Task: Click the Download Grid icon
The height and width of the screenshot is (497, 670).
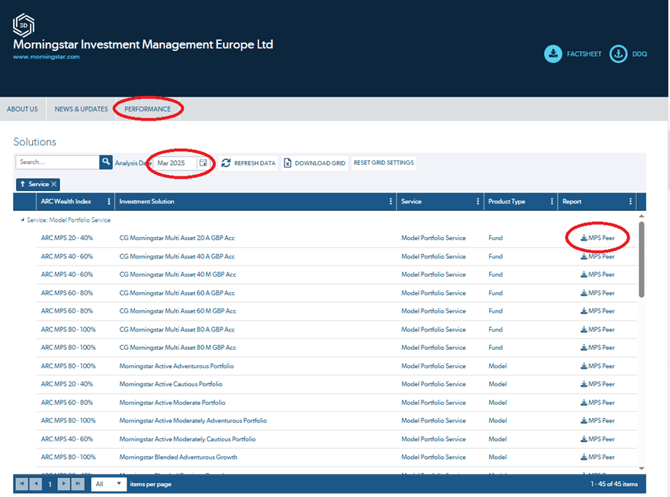Action: click(288, 163)
